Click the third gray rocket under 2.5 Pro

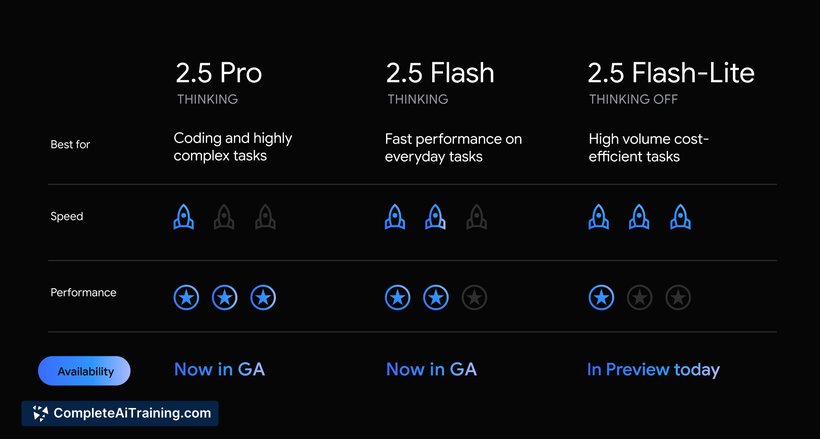pyautogui.click(x=265, y=217)
